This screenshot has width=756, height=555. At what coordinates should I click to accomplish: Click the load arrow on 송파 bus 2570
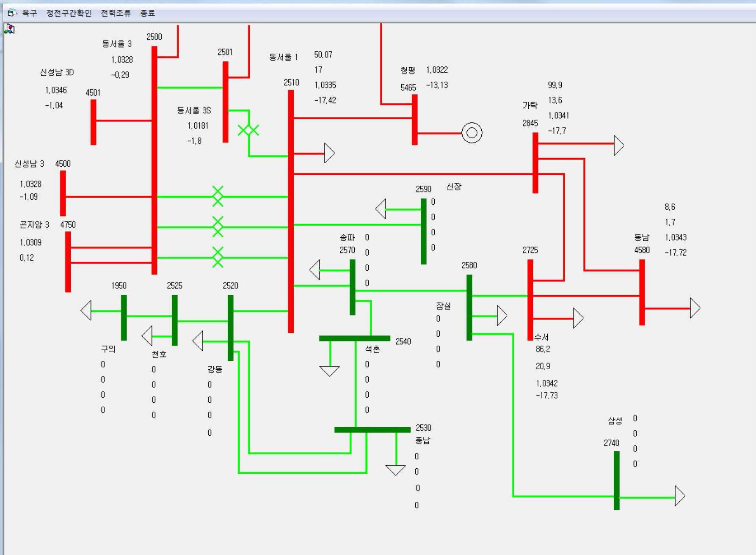pos(315,270)
